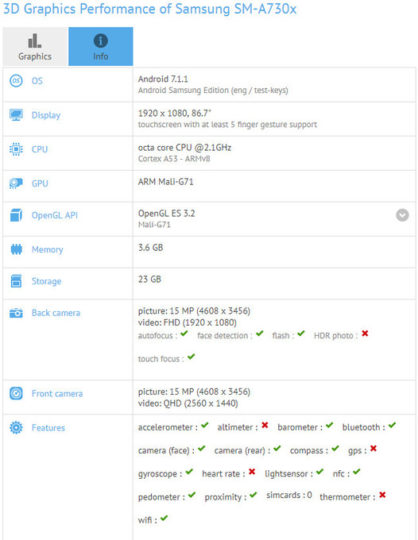Click the altimeter red cross indicator
The height and width of the screenshot is (540, 418).
(x=264, y=425)
